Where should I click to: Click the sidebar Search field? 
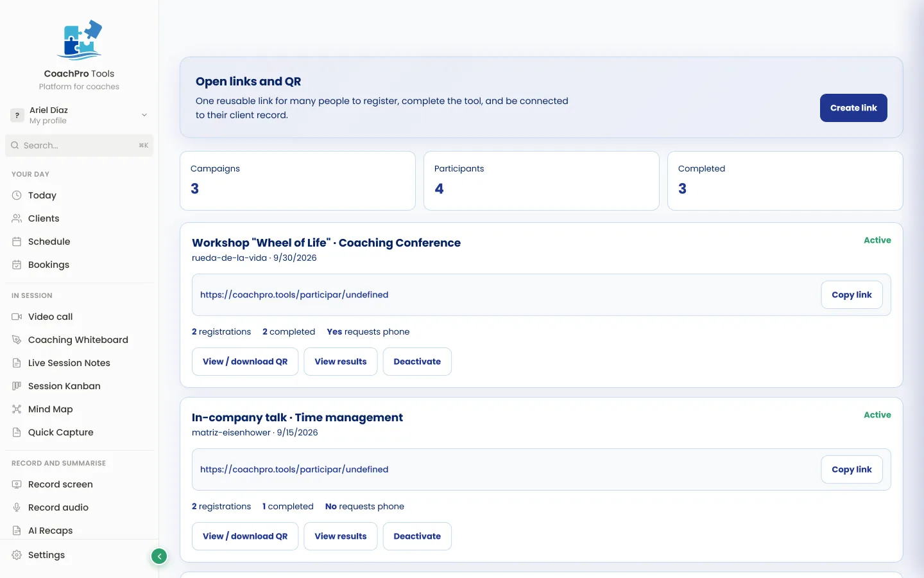79,145
